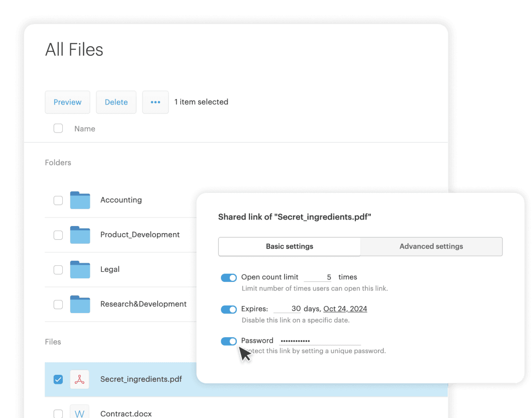The width and height of the screenshot is (532, 418).
Task: Click the Expires: label
Action: (x=254, y=308)
